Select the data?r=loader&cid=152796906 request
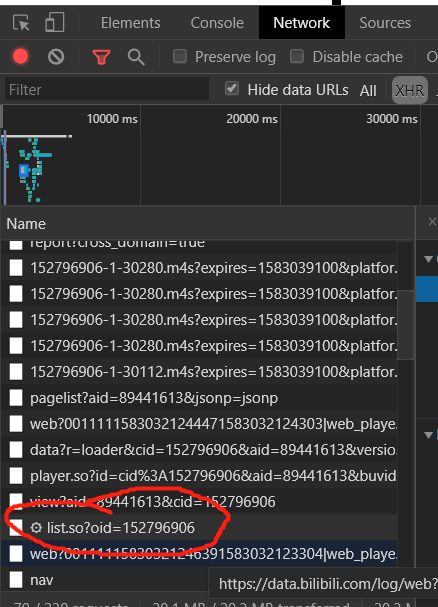 pos(199,449)
